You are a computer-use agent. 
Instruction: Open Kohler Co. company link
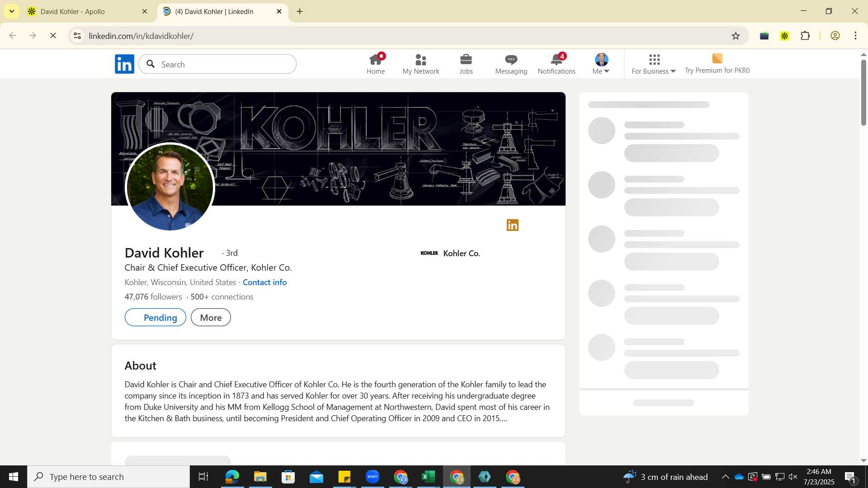coord(450,253)
